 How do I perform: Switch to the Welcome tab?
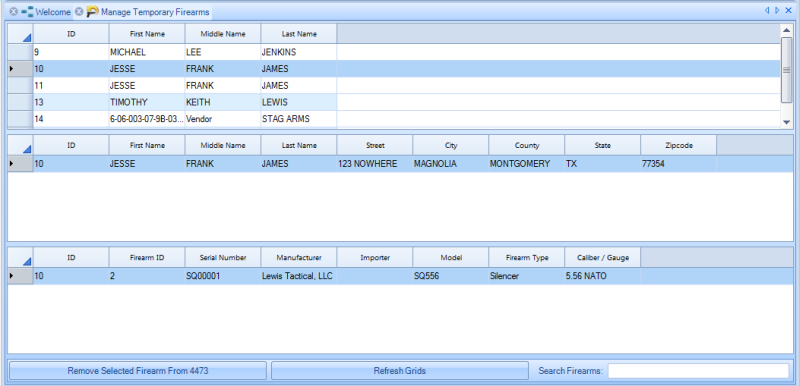(53, 11)
